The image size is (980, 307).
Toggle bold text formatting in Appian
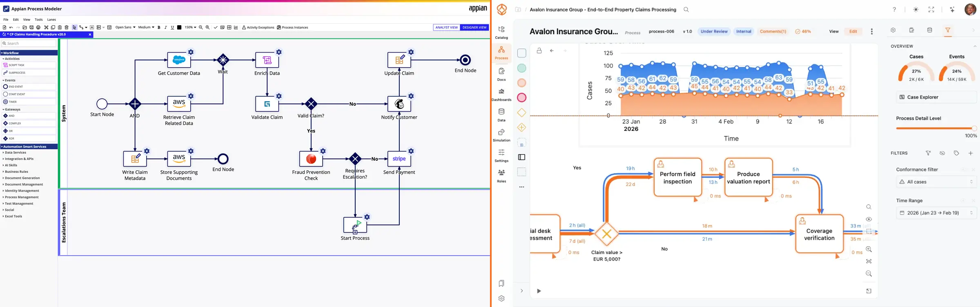pos(159,28)
